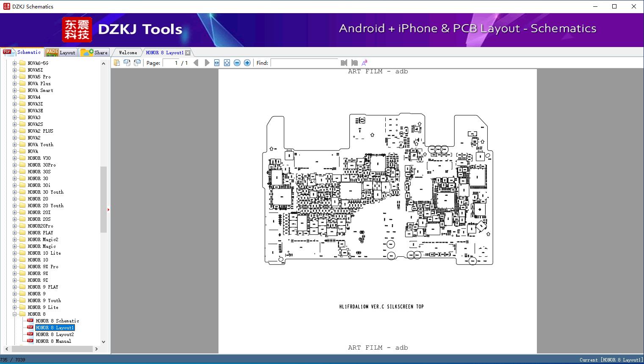
Task: Expand the HONOR Magic folder
Action: (x=14, y=246)
